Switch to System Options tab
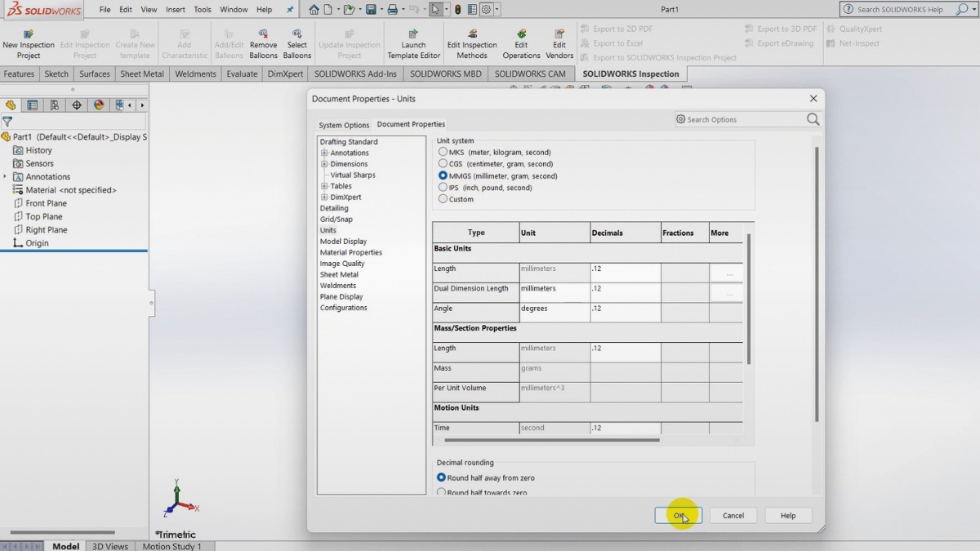The image size is (980, 551). pyautogui.click(x=344, y=125)
